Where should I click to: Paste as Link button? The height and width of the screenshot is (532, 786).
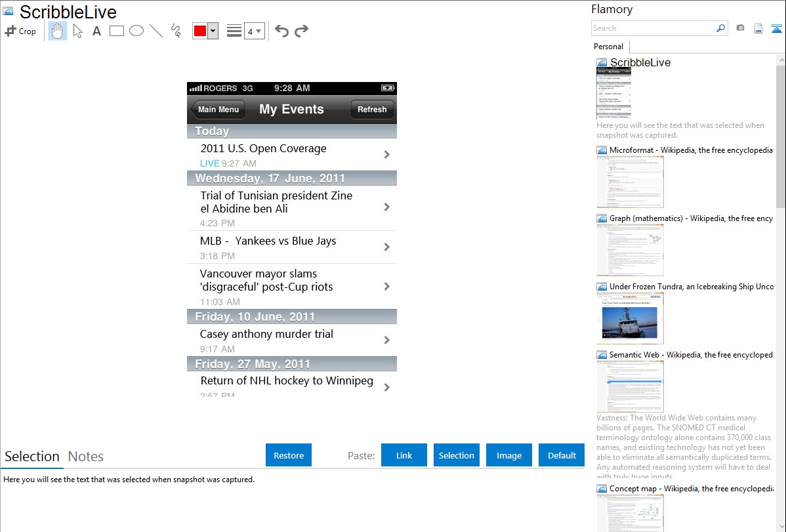pos(404,455)
